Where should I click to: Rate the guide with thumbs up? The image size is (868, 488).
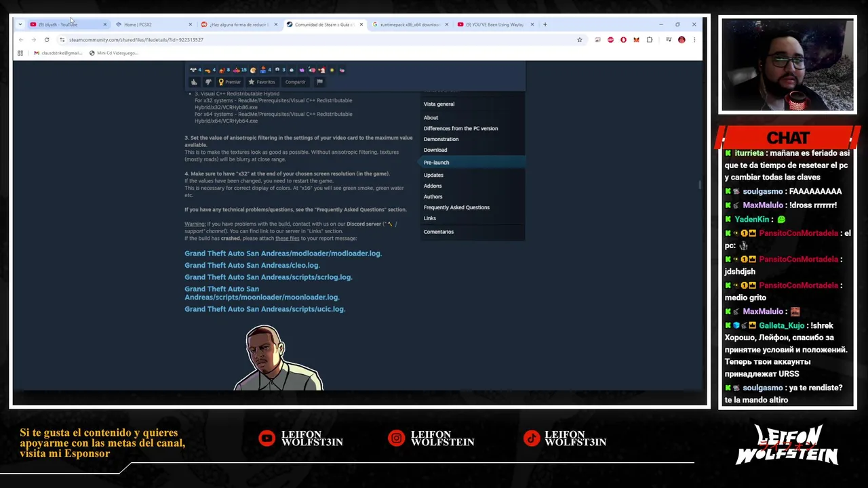tap(194, 82)
